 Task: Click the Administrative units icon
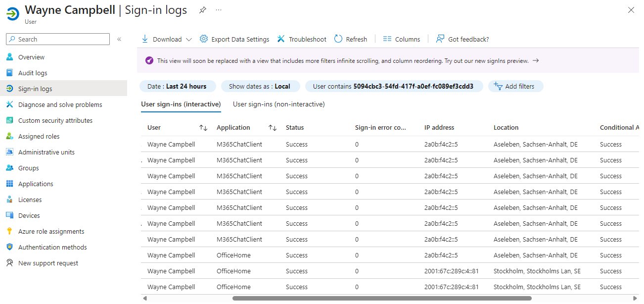[9, 152]
